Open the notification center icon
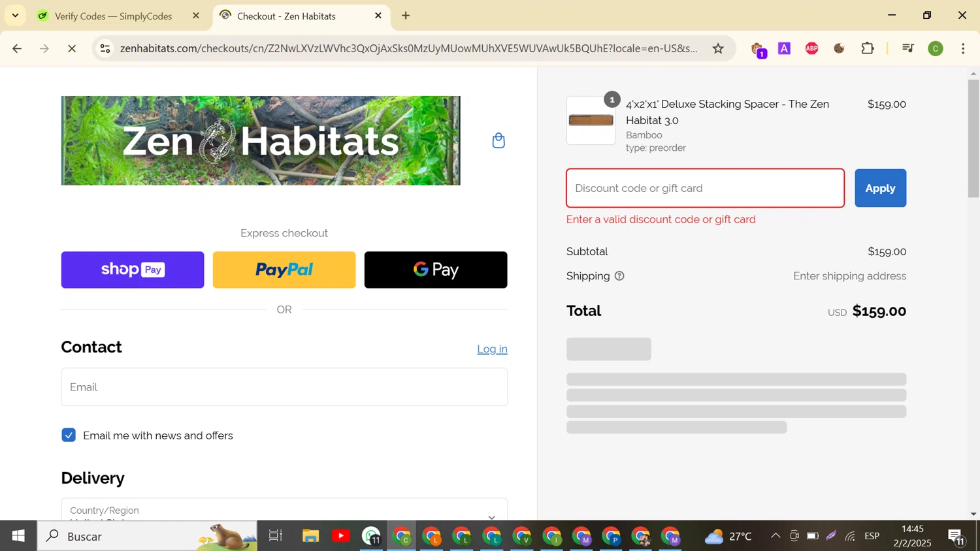Viewport: 980px width, 551px height. click(x=957, y=537)
